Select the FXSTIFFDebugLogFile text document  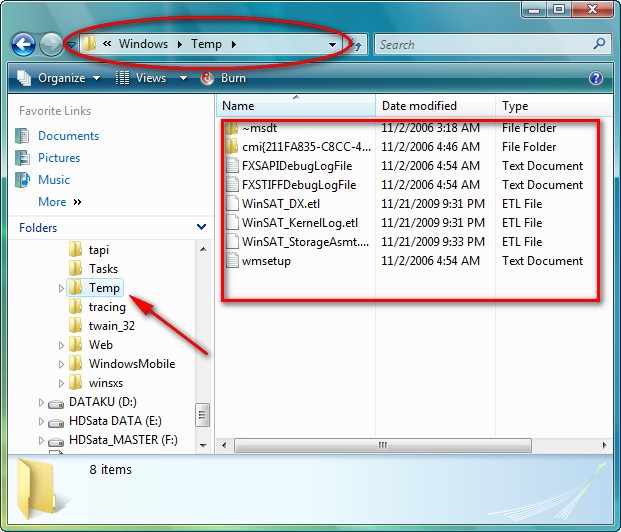tap(299, 185)
